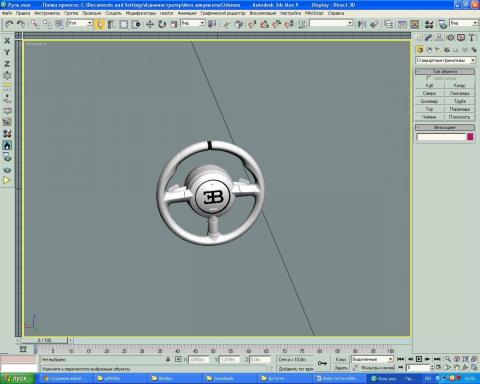The width and height of the screenshot is (480, 384).
Task: Click the object name input field
Action: (441, 137)
